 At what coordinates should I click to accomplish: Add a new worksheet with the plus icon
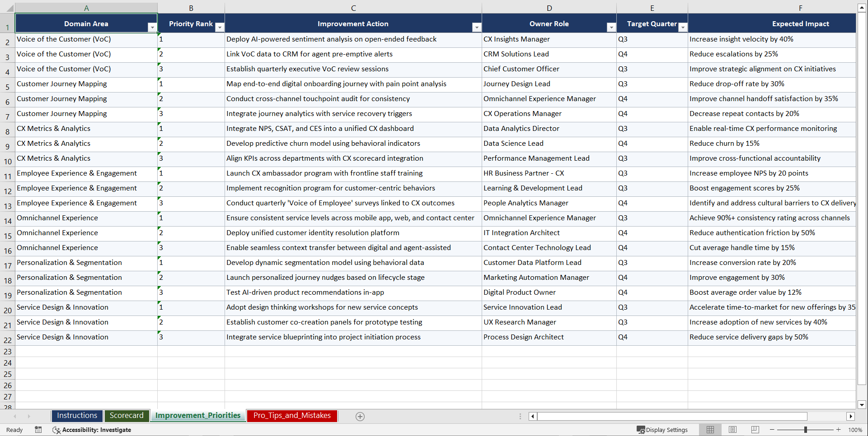pos(360,416)
